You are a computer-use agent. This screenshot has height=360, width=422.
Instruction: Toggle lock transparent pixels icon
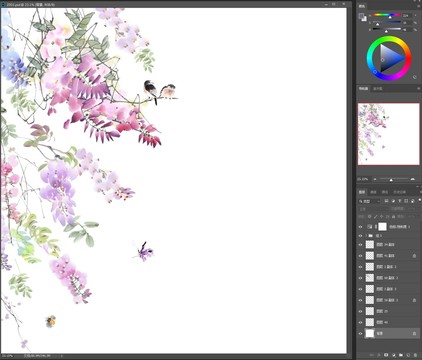tap(369, 217)
